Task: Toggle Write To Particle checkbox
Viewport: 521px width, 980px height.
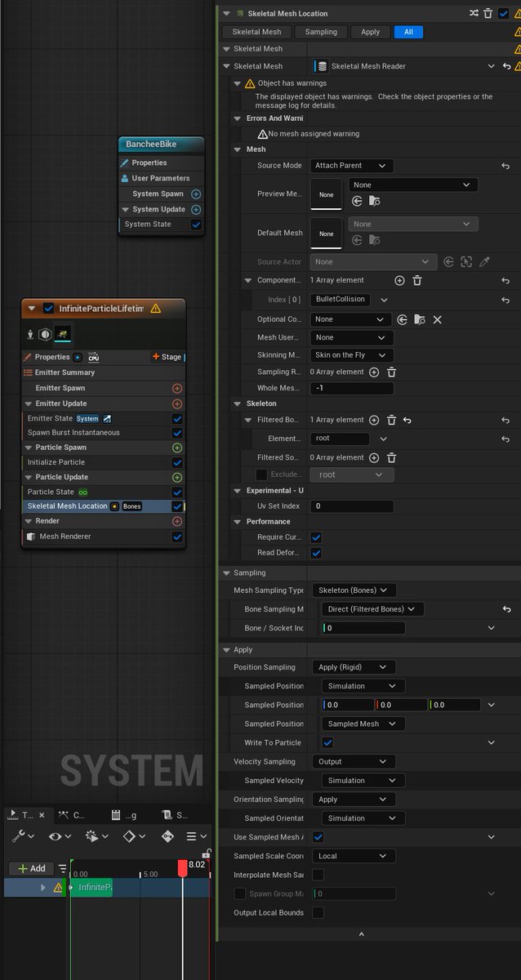Action: click(x=327, y=742)
